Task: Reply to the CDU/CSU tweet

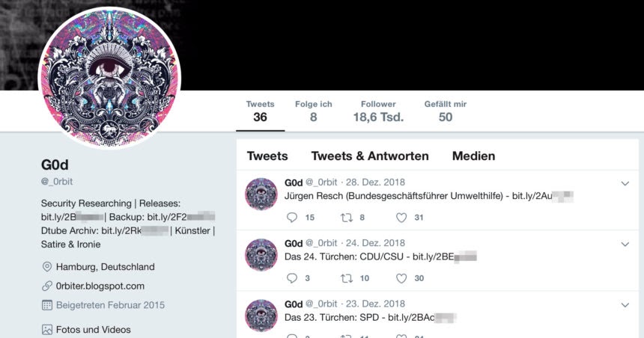Action: [x=292, y=278]
